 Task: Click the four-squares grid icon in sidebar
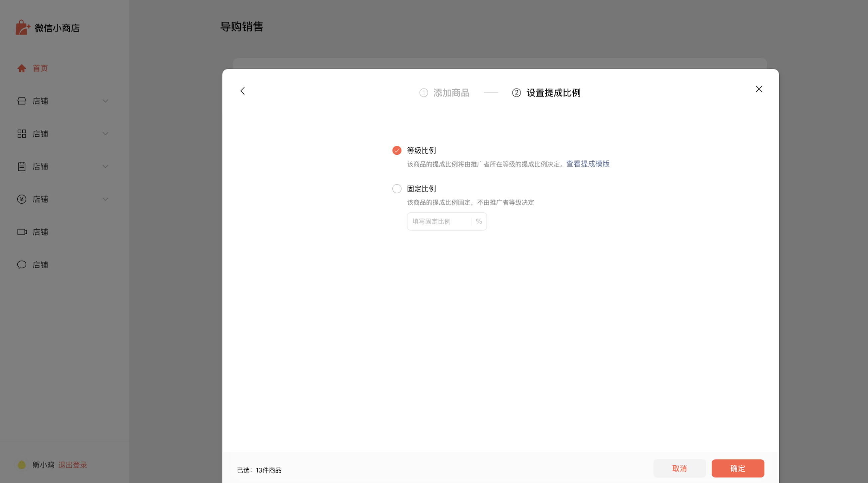tap(22, 134)
